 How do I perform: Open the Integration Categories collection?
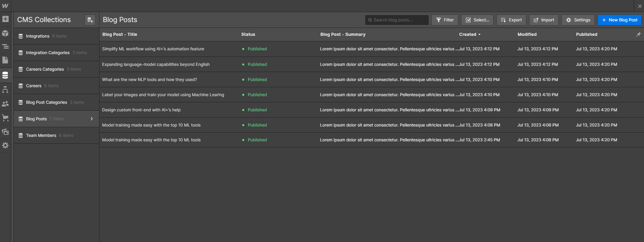(56, 53)
